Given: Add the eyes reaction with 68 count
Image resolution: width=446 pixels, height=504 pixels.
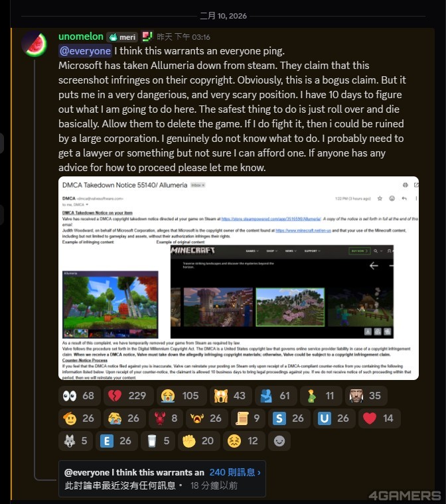Looking at the screenshot, I should tap(80, 395).
